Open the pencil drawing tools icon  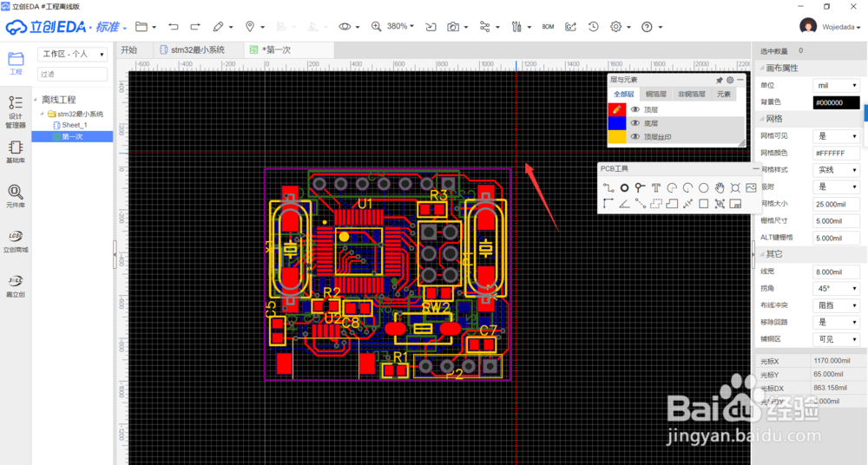(x=218, y=27)
